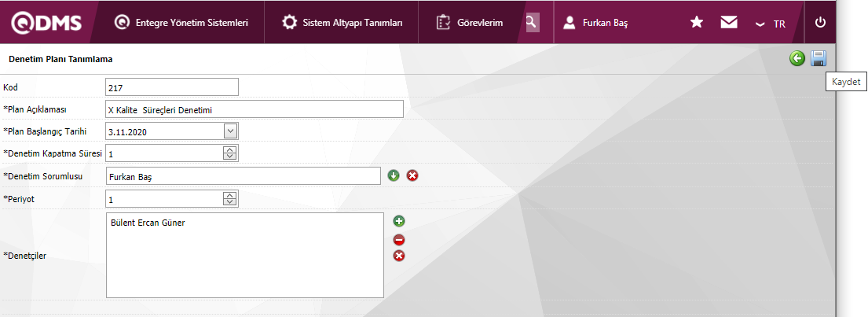Click the green back arrow icon

click(797, 58)
